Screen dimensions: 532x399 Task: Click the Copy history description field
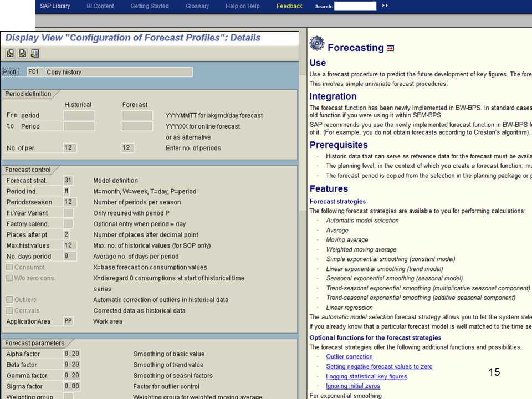click(x=119, y=72)
